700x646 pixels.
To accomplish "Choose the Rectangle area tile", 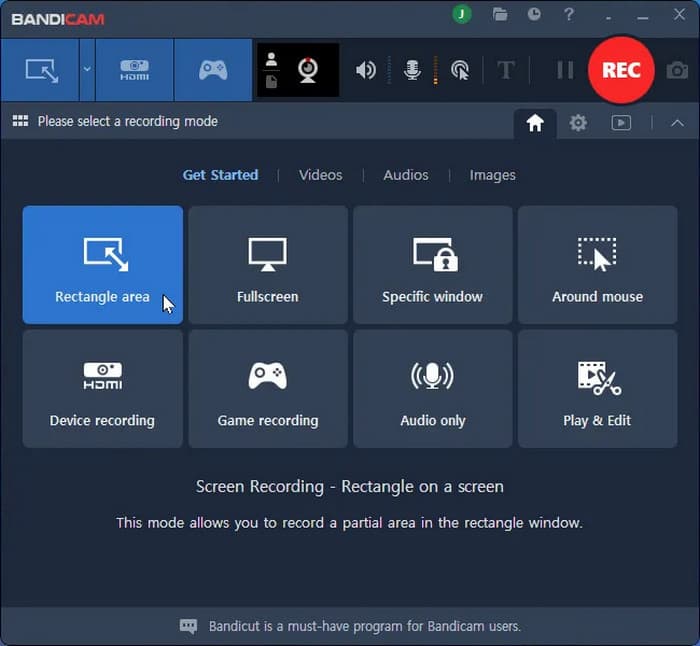I will (x=103, y=265).
